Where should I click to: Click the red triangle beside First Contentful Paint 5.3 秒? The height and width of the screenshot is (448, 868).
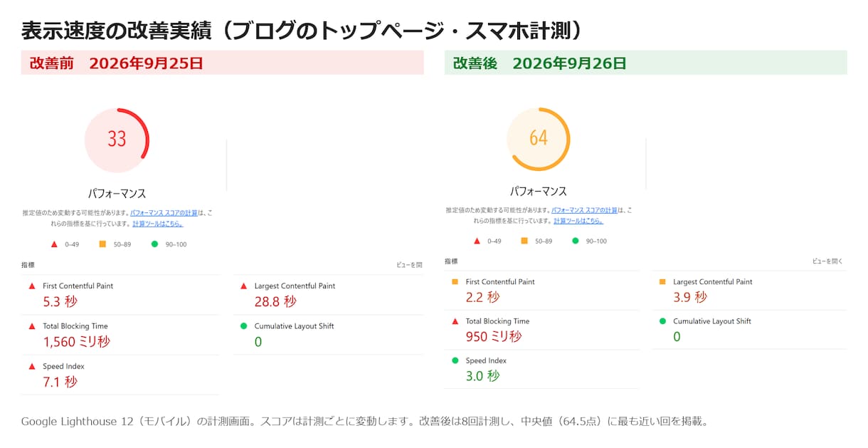pos(31,286)
